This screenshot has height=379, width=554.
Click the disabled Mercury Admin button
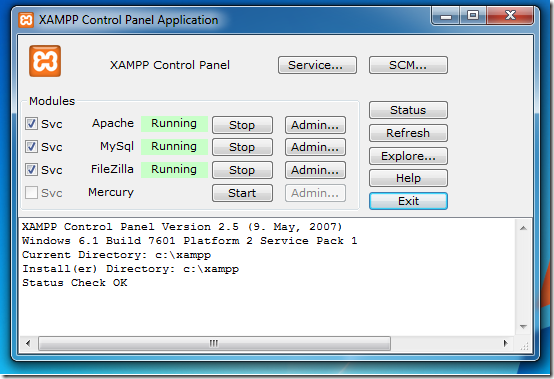tap(315, 193)
